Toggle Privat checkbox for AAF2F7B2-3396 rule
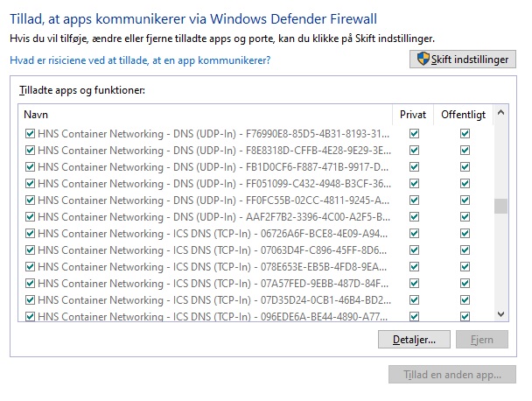 pos(414,216)
